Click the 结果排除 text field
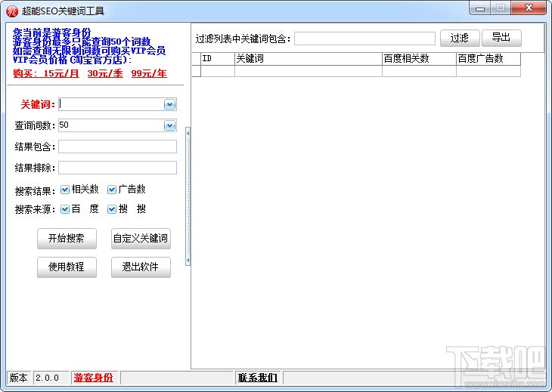552x392 pixels. pyautogui.click(x=117, y=168)
